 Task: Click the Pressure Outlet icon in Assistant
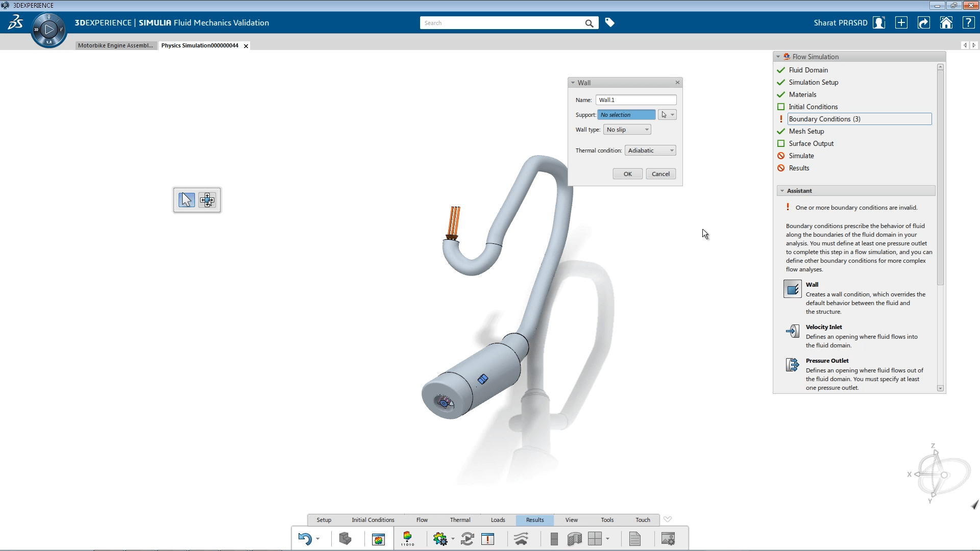coord(793,365)
